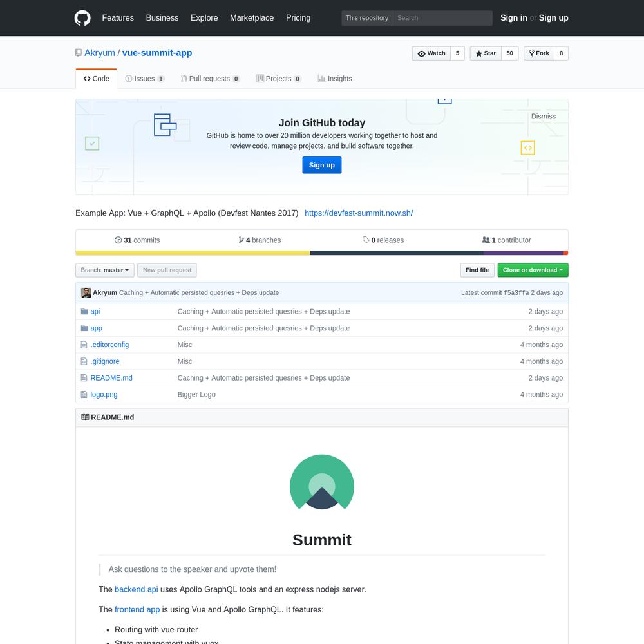Image resolution: width=644 pixels, height=644 pixels.
Task: Open commit hash f5a3ffa
Action: 516,293
